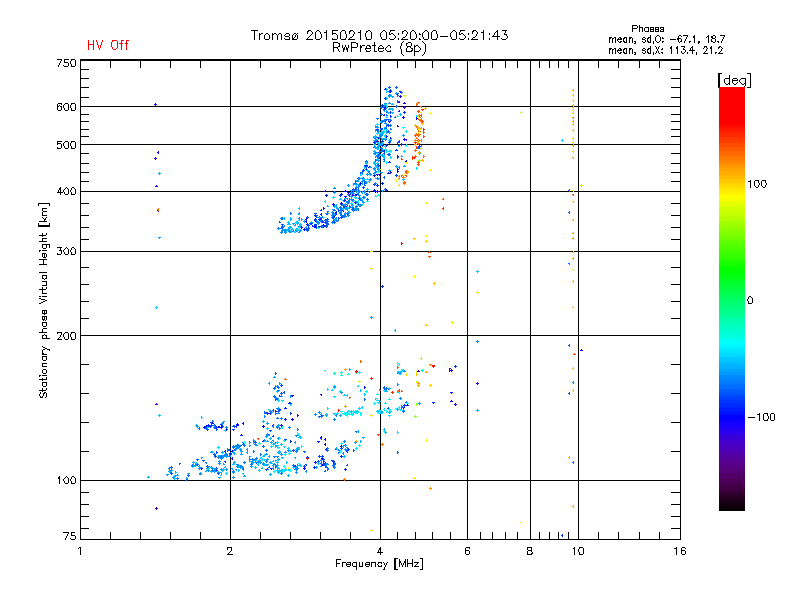This screenshot has width=800, height=600.
Task: Click the y-axis label 750
Action: (66, 63)
